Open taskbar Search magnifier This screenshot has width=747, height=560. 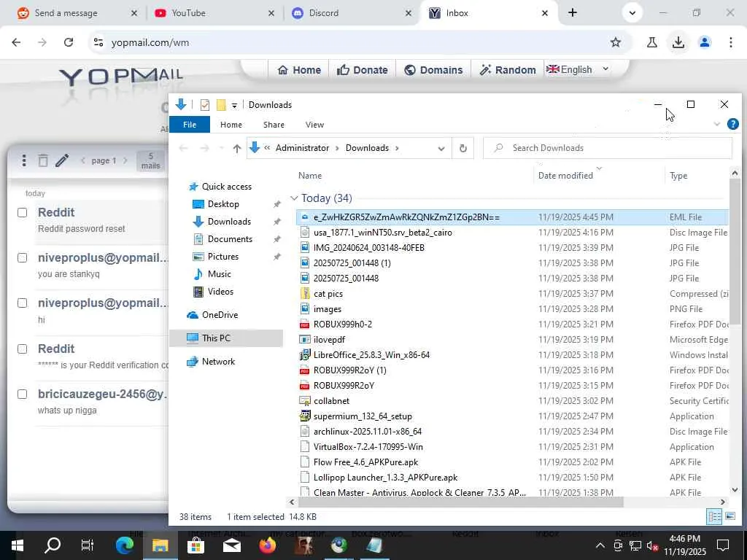pyautogui.click(x=53, y=545)
